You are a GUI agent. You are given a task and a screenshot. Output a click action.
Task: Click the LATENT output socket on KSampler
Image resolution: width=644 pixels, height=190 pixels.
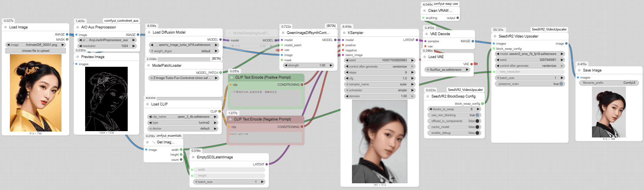pyautogui.click(x=417, y=40)
